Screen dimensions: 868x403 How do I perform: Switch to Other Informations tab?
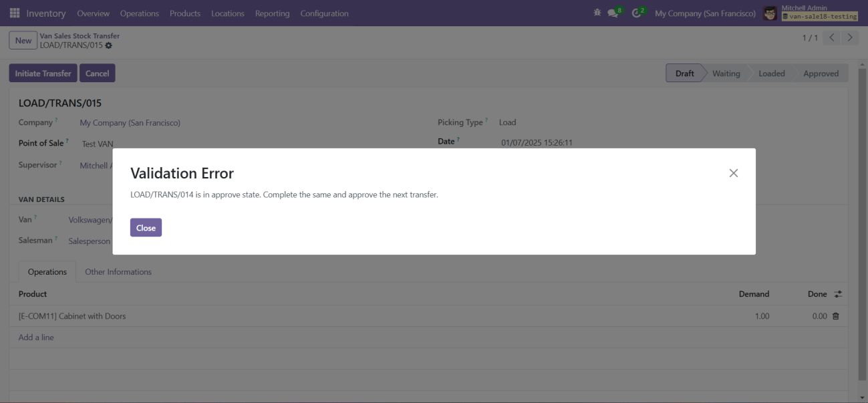118,272
